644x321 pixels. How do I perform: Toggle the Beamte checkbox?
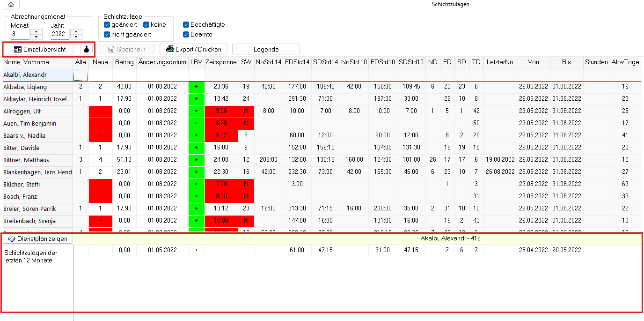pyautogui.click(x=186, y=34)
